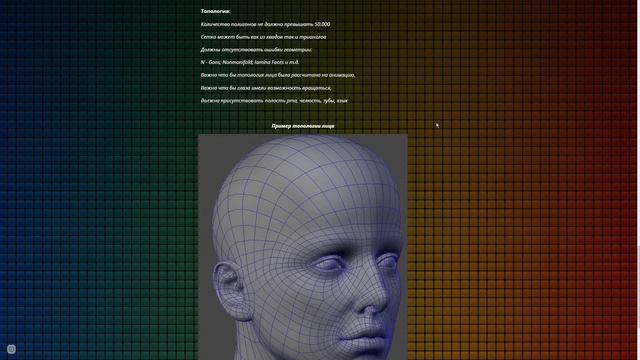Click the line "Должны отсутствовать ошибки геометрии:"
640x360 pixels.
click(x=256, y=50)
